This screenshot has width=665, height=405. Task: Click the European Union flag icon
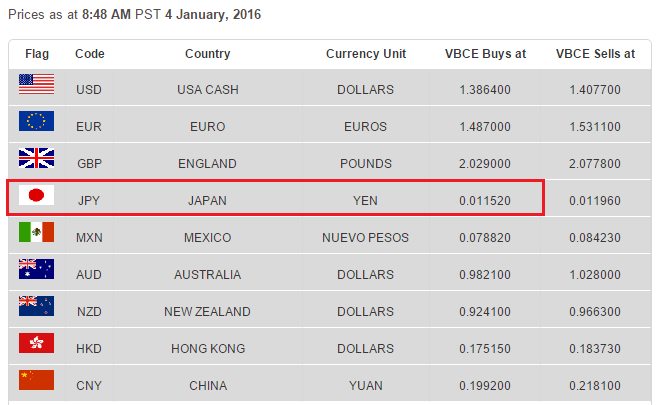point(36,121)
